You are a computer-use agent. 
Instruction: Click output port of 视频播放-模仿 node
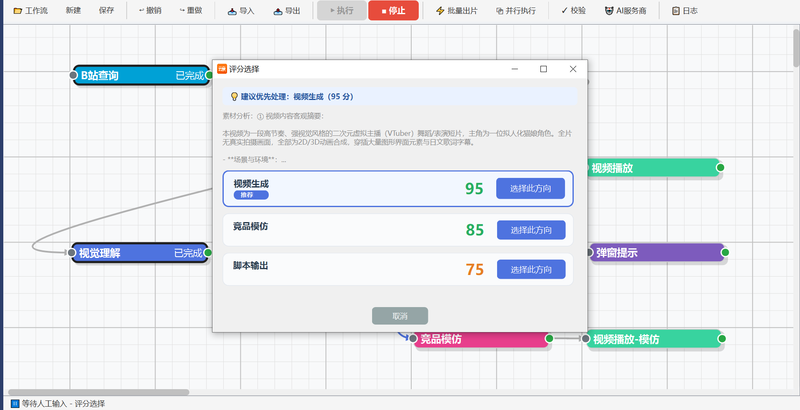pos(722,338)
